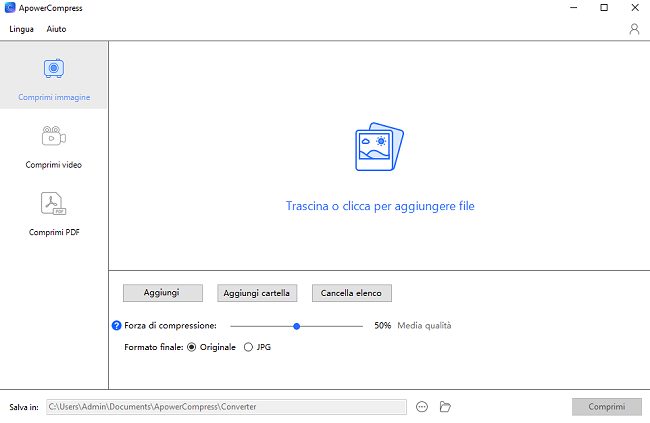Select the Originale format option
650x423 pixels.
[x=192, y=347]
